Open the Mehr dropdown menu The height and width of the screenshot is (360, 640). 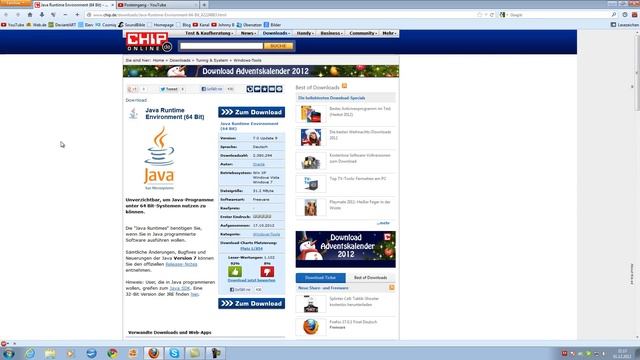point(389,33)
